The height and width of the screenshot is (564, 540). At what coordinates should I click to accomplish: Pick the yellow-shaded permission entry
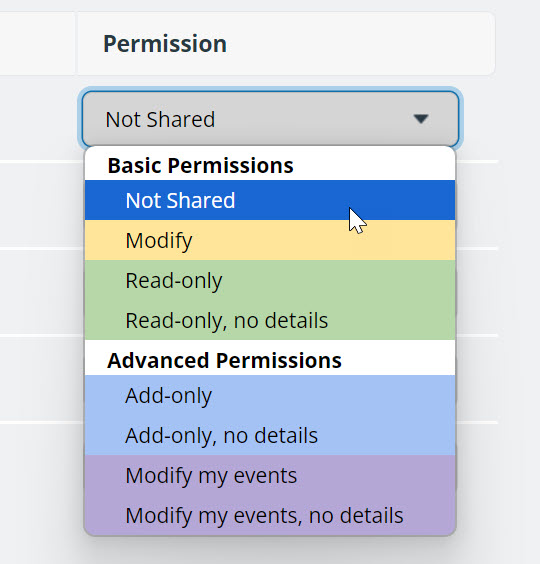coord(270,240)
